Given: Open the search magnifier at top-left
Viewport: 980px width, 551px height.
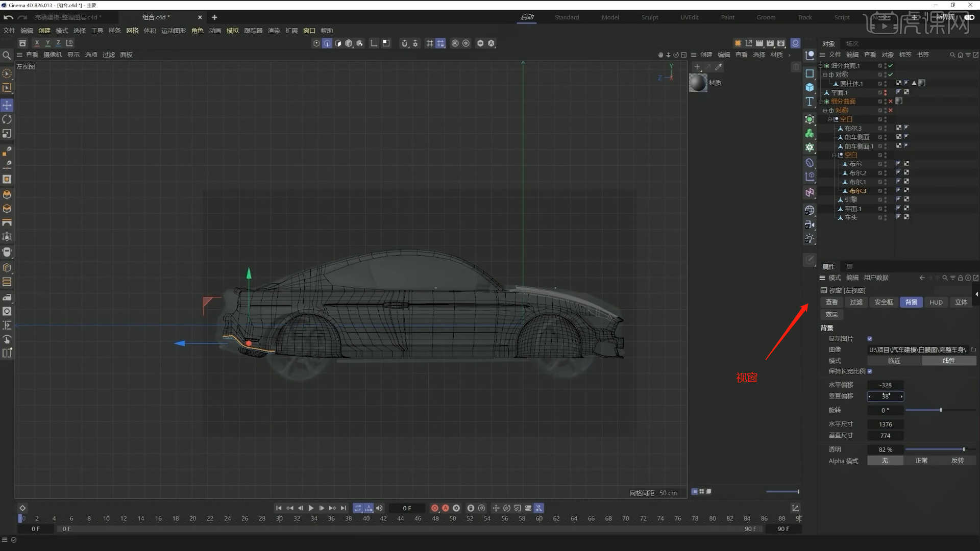Looking at the screenshot, I should [x=7, y=55].
